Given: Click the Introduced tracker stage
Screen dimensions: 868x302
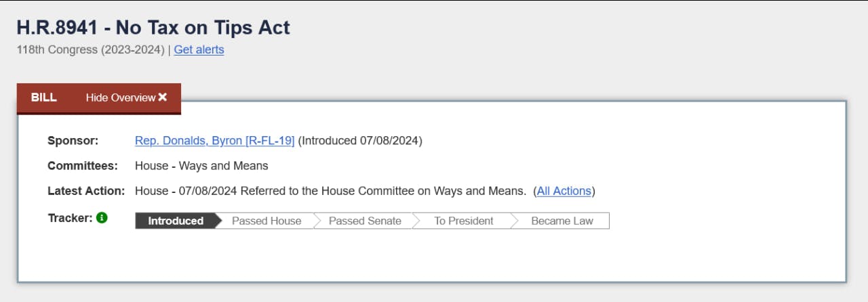Looking at the screenshot, I should tap(176, 221).
